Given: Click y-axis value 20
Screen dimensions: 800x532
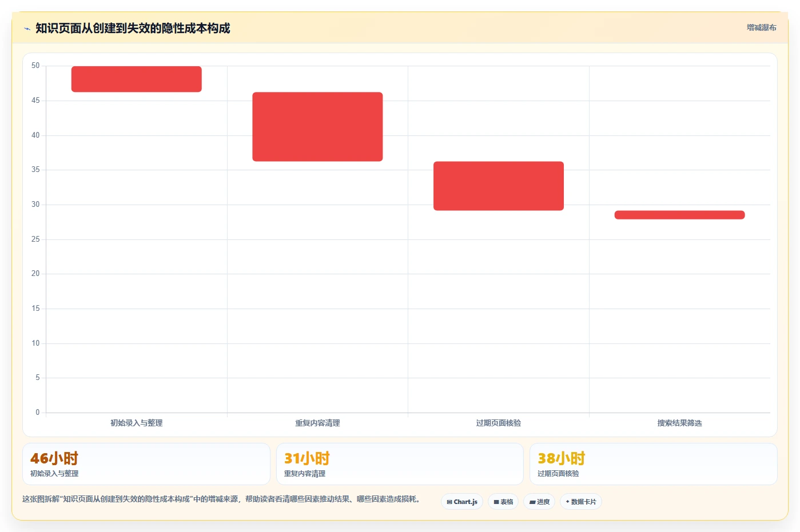Looking at the screenshot, I should (35, 274).
